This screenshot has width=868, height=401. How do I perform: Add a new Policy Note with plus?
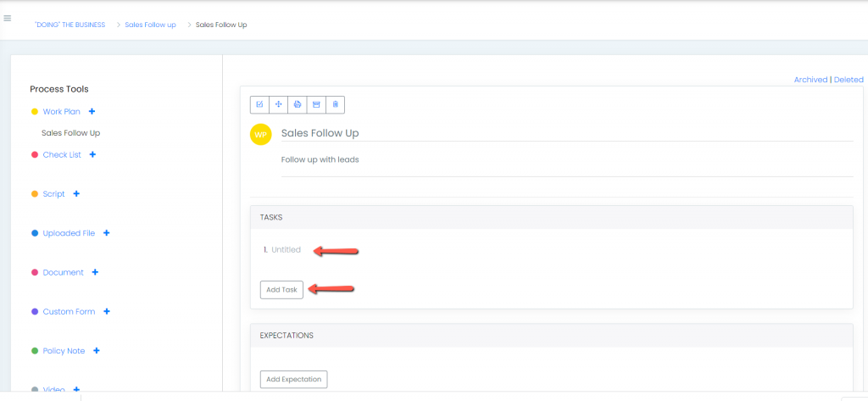tap(97, 351)
